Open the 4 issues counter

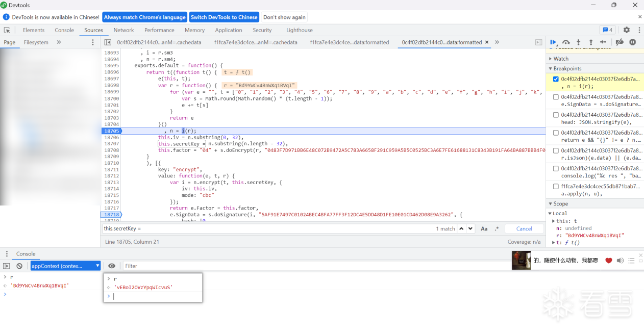point(607,30)
